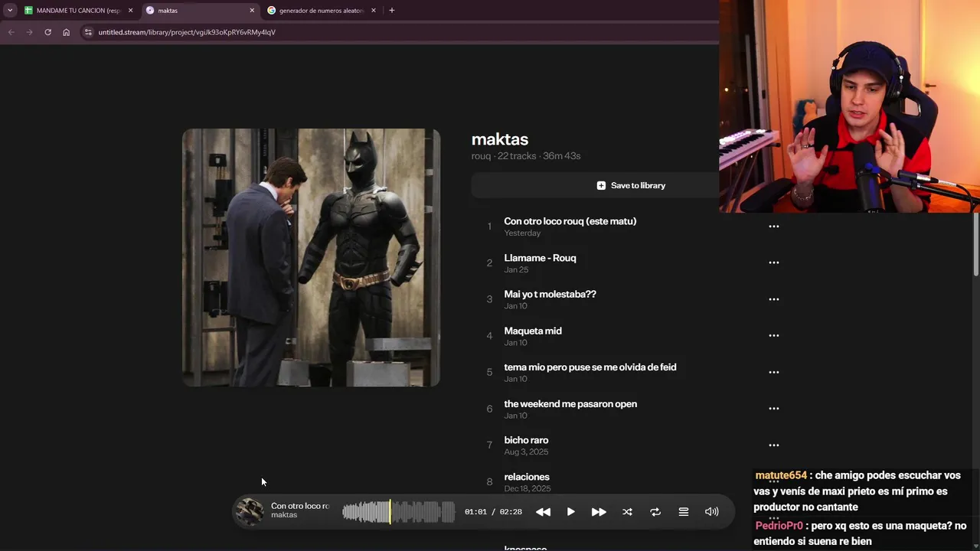Click maktas artist label in player bar

(284, 515)
